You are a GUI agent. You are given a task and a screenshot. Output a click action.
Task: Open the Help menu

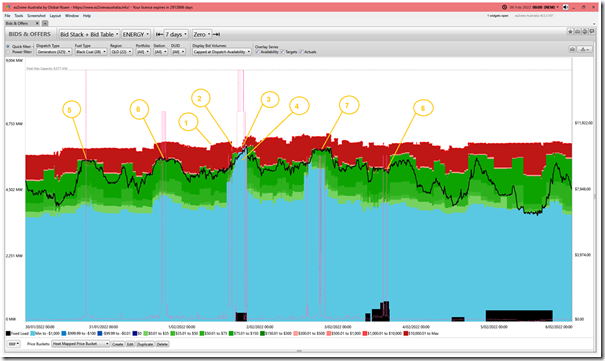tap(87, 16)
